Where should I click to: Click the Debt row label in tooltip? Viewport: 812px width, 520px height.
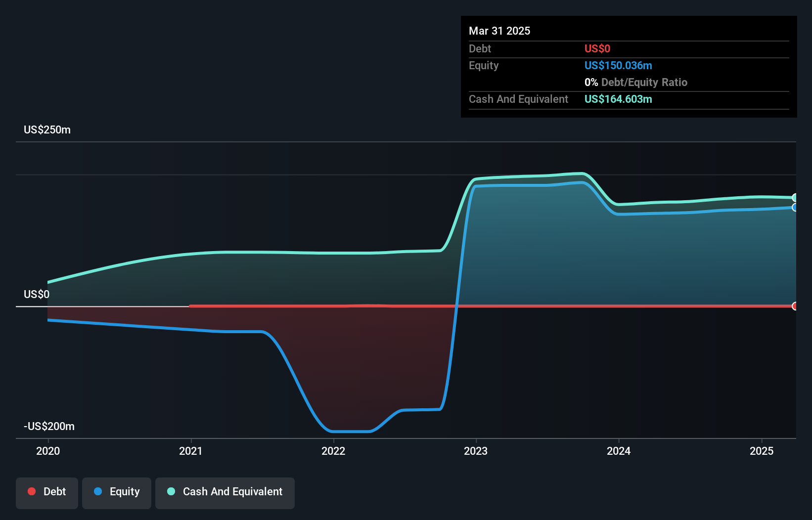coord(480,48)
